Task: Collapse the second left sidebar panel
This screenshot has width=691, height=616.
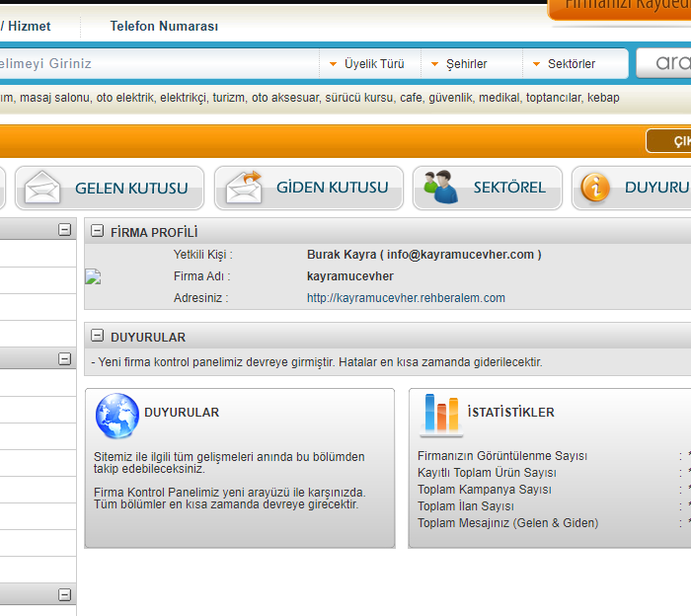Action: click(65, 358)
